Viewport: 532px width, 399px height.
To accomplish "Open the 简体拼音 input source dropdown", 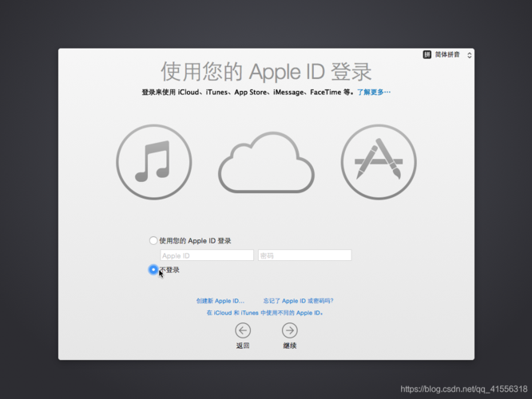I will 447,54.
